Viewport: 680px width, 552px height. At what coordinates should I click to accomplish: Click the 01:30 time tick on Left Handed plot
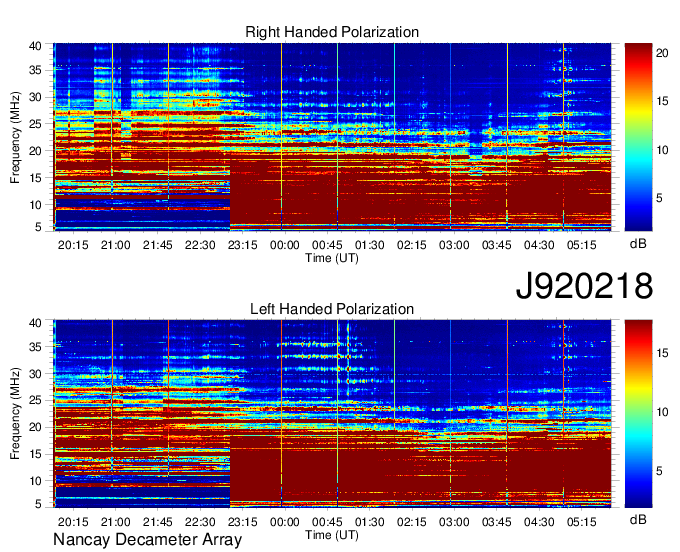[369, 522]
